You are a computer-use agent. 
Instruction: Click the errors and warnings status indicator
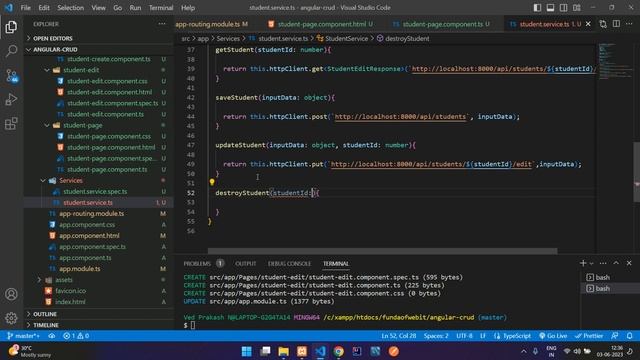76,336
